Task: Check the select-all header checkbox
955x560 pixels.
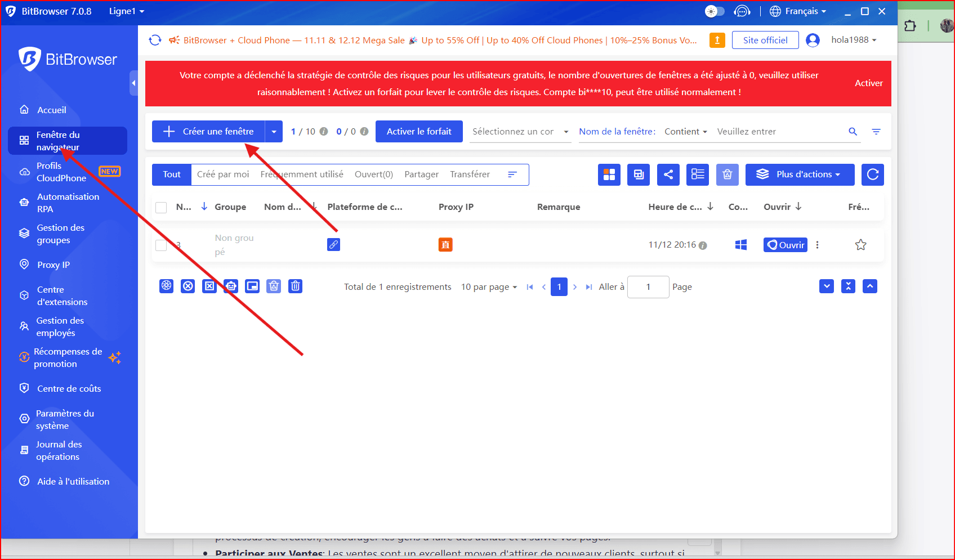Action: coord(161,207)
